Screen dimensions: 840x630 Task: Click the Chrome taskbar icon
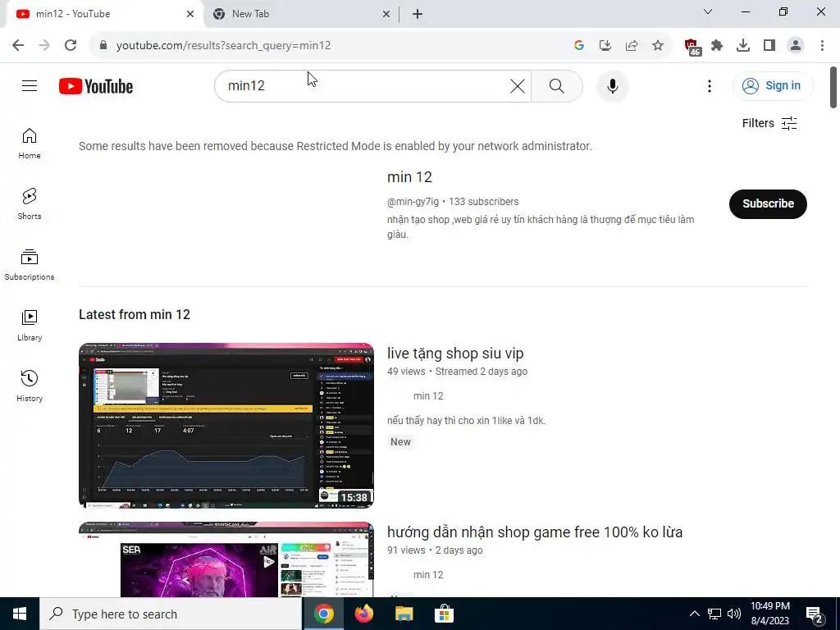(323, 614)
